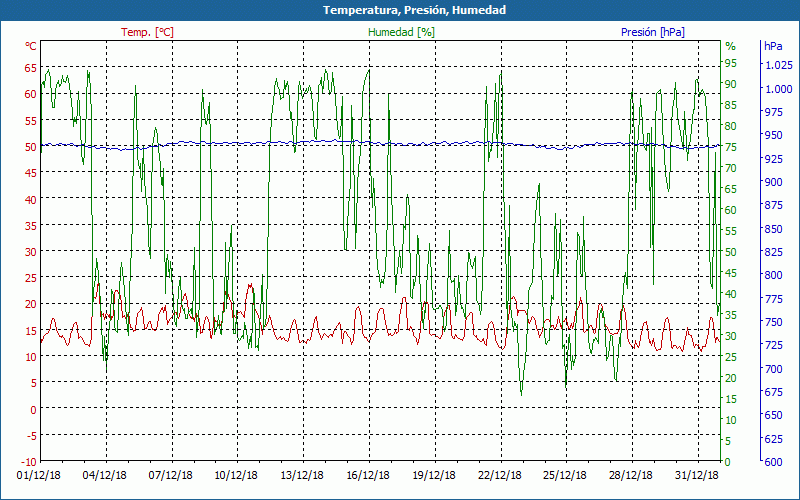Screen dimensions: 800x500
Task: Click date label 01/12/18 on time axis
Action: (x=39, y=476)
